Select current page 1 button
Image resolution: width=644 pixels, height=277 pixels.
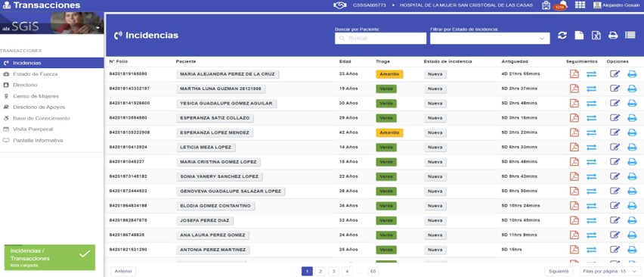[307, 271]
